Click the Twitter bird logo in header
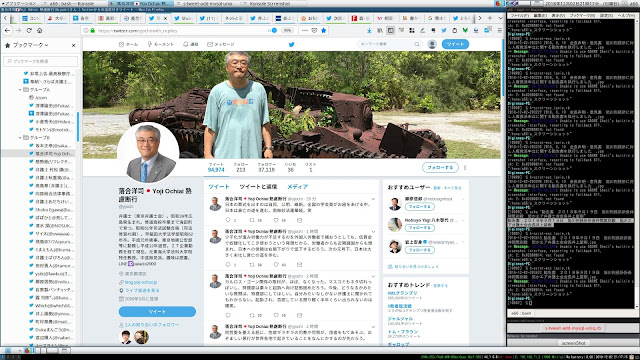The image size is (640, 360). [x=291, y=44]
